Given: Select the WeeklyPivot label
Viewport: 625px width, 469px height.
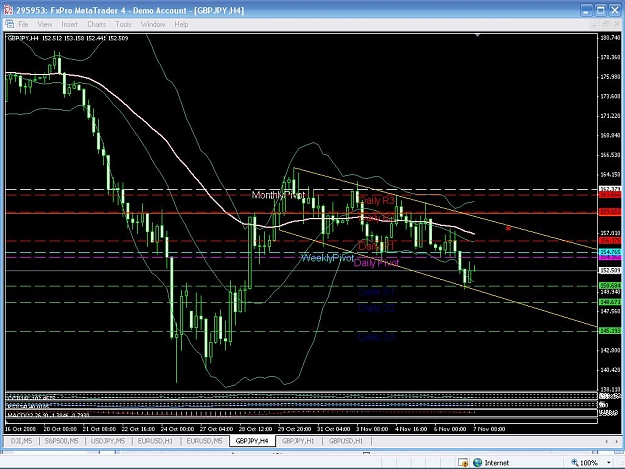Looking at the screenshot, I should 327,258.
